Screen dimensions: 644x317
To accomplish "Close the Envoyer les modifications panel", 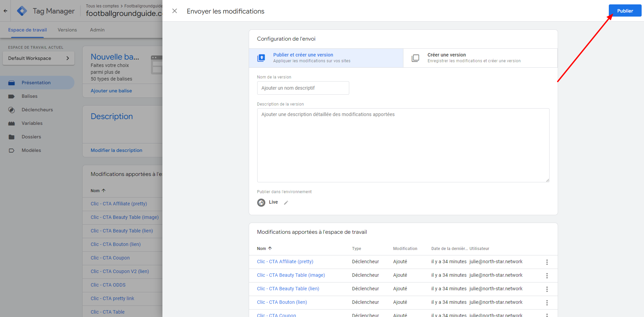I will tap(175, 11).
